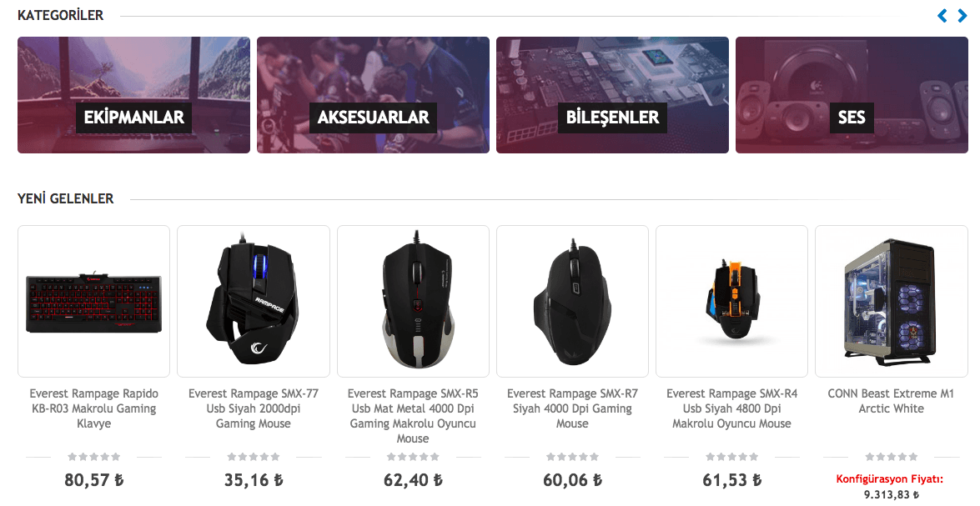The width and height of the screenshot is (980, 506).
Task: Select the SMX-77 gaming mouse image
Action: coord(253,302)
